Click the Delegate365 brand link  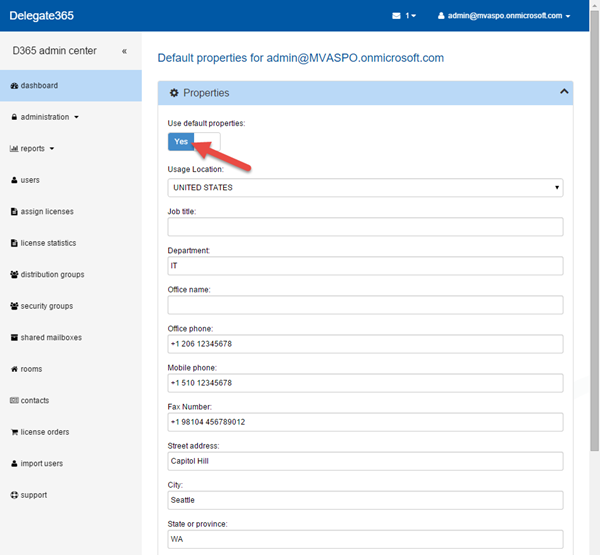click(41, 16)
